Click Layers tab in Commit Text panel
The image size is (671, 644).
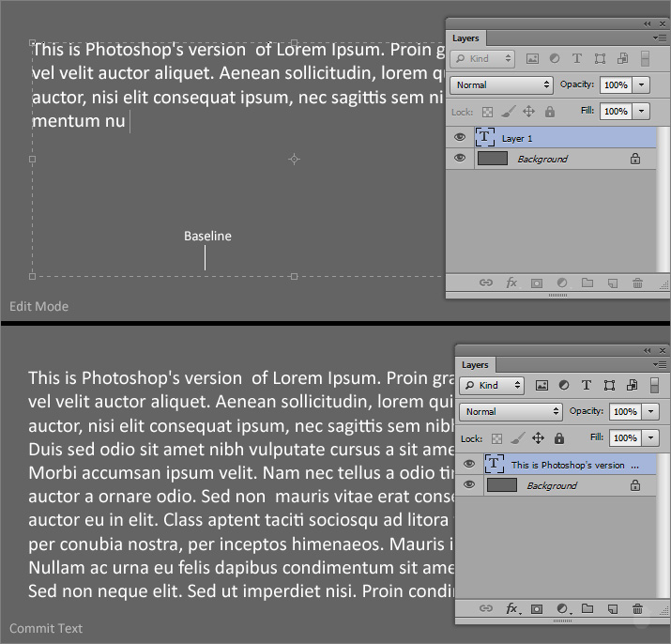tap(475, 364)
